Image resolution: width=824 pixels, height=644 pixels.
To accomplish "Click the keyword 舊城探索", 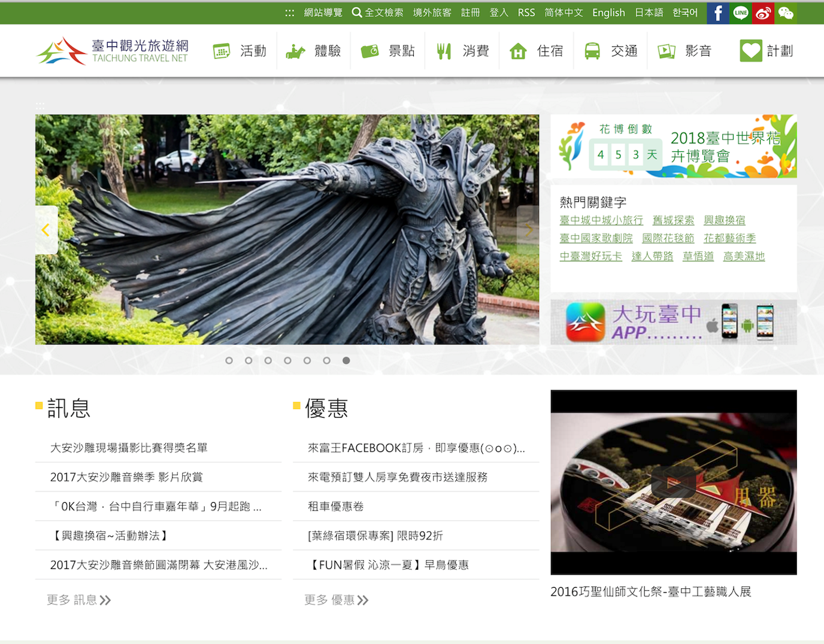I will pyautogui.click(x=674, y=220).
